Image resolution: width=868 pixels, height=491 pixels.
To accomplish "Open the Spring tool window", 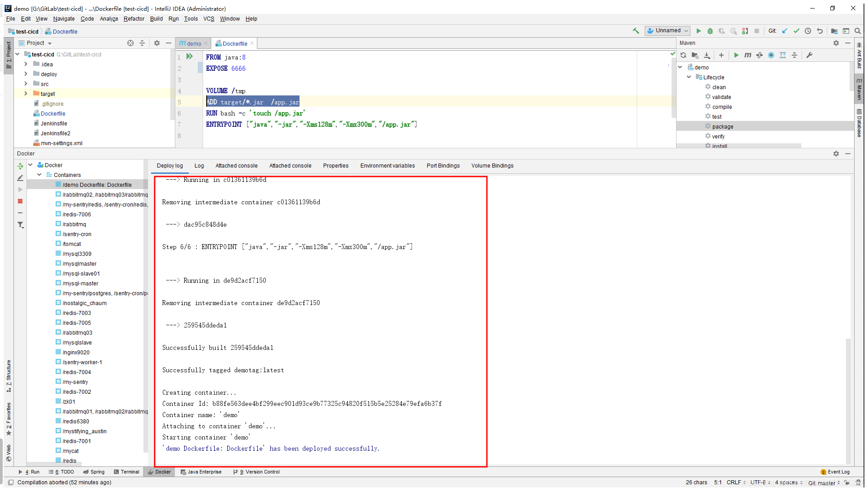I will tap(94, 472).
